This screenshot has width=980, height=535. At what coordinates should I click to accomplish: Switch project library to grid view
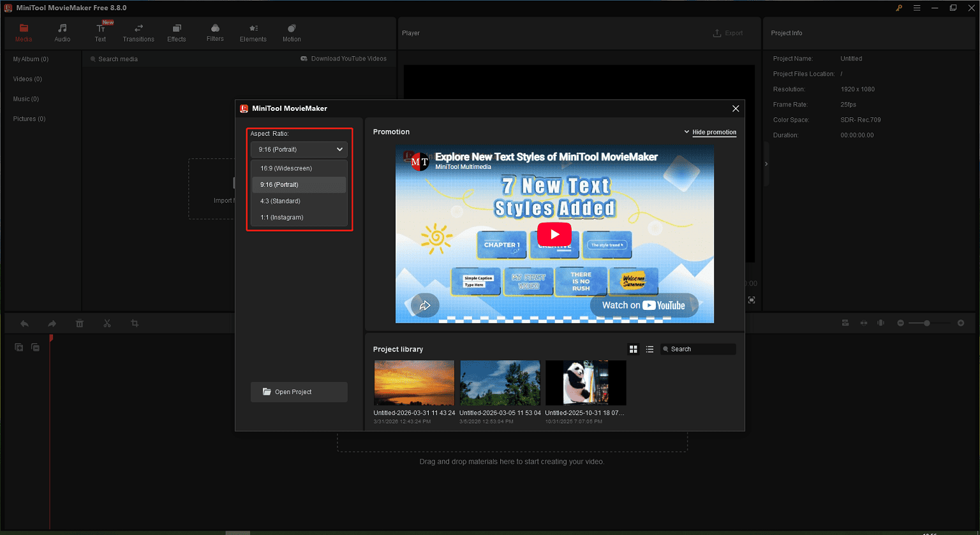pos(634,349)
